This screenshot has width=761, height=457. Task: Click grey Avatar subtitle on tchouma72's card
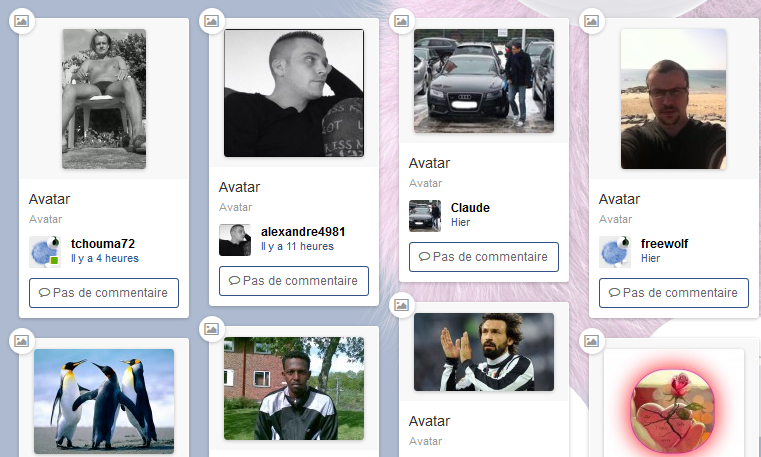46,219
